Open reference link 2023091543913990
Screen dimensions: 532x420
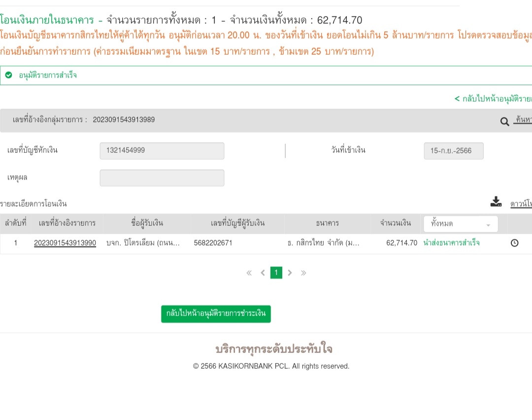(x=65, y=243)
